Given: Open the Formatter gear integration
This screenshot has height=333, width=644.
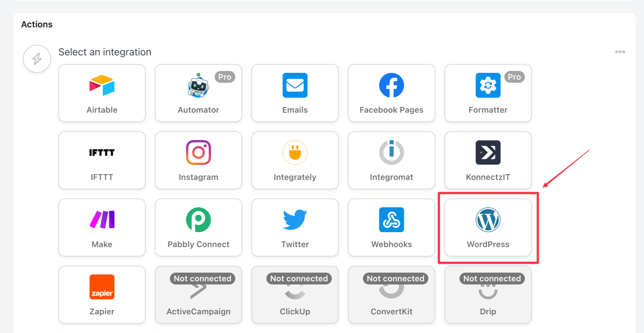Looking at the screenshot, I should pos(488,93).
